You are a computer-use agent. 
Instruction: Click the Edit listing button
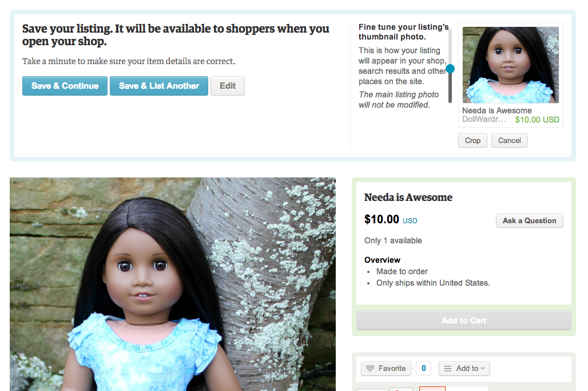coord(228,86)
